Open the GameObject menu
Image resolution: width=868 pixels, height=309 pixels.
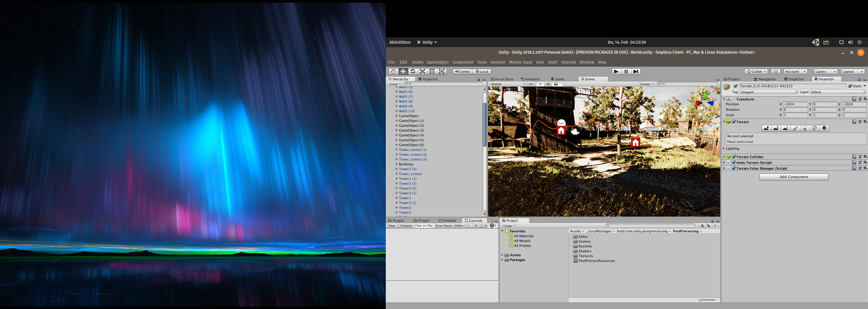(x=438, y=62)
